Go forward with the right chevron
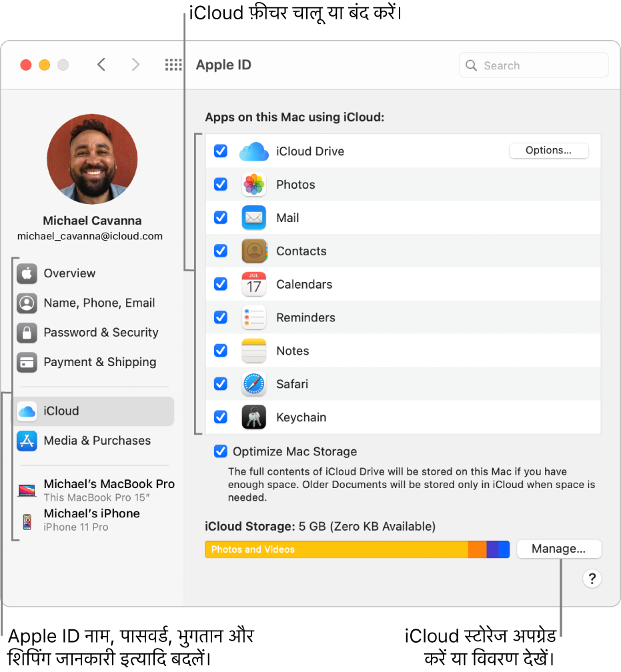The width and height of the screenshot is (621, 672). coord(135,65)
